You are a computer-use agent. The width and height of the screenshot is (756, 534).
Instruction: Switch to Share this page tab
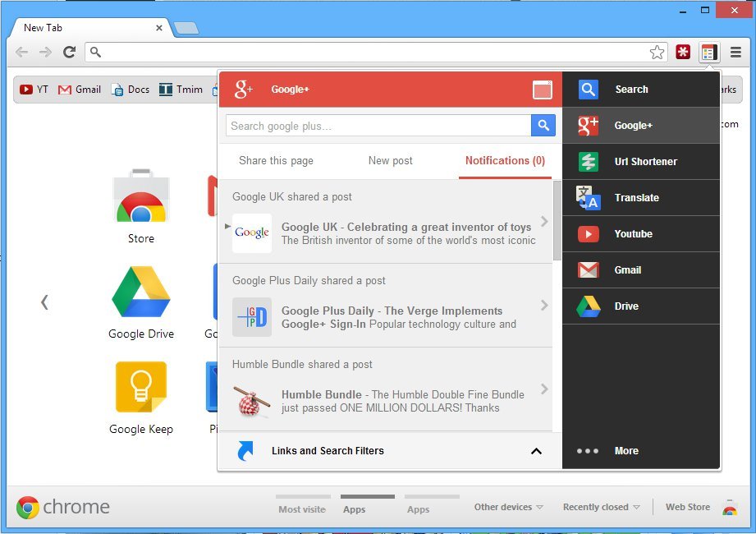point(276,161)
